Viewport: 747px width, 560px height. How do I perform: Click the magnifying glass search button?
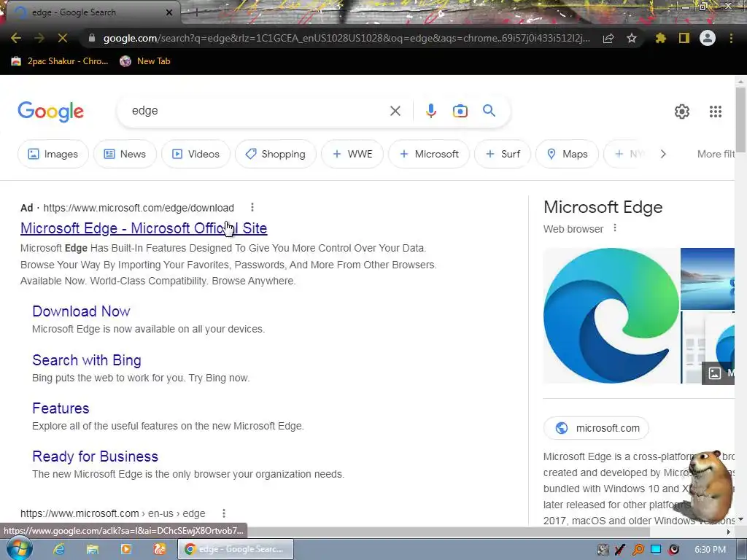tap(489, 111)
